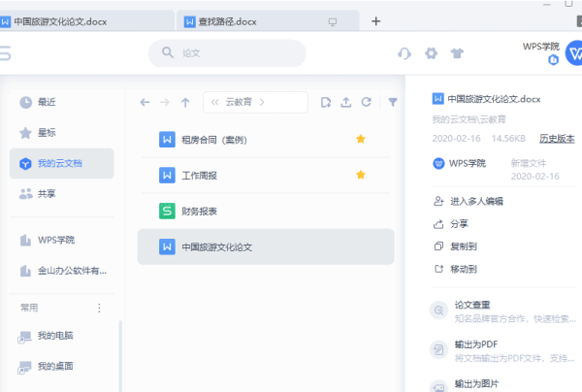Select the 财务报表 spreadsheet file
Viewport: 582px width, 392px height.
(x=266, y=212)
